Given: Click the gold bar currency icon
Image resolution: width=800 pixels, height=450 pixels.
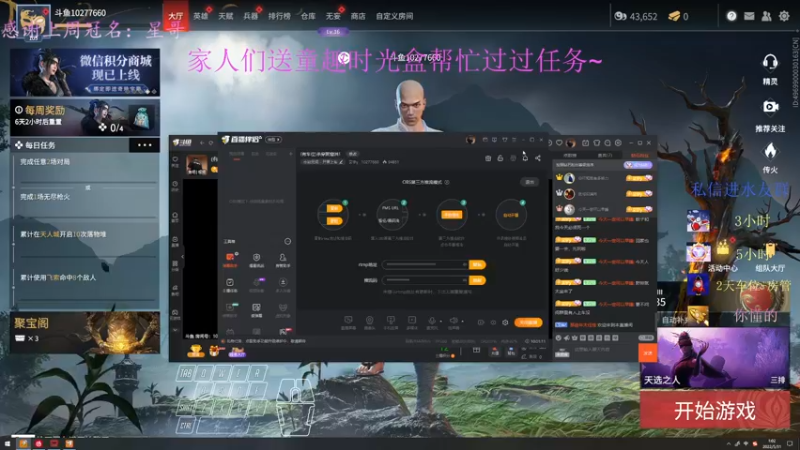Looking at the screenshot, I should [674, 16].
